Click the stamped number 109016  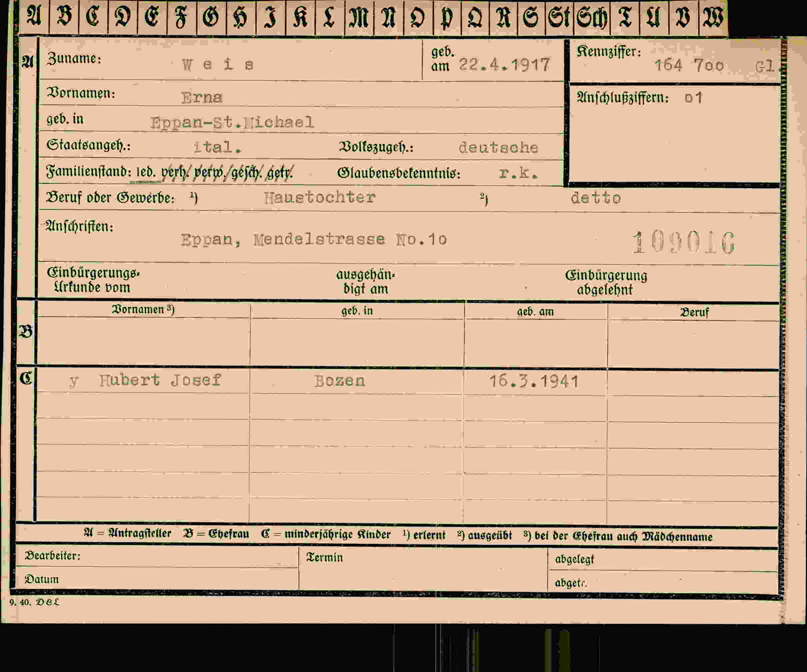click(x=684, y=242)
